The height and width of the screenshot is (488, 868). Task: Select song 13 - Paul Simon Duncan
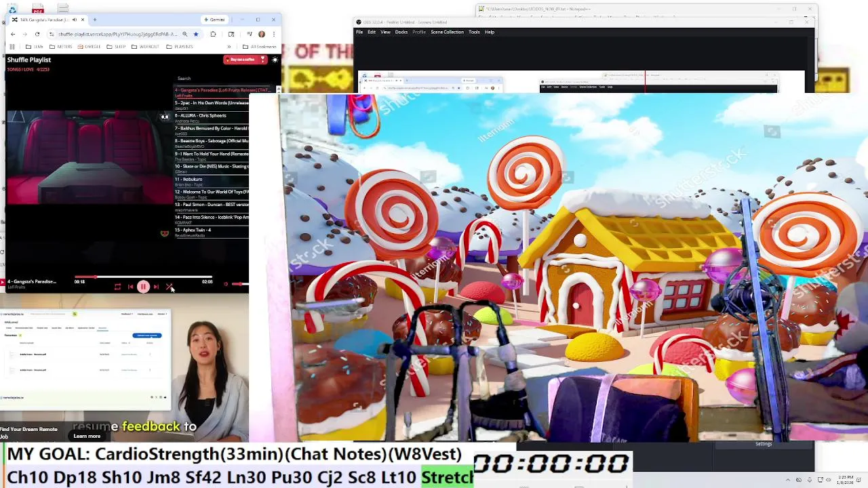click(212, 206)
